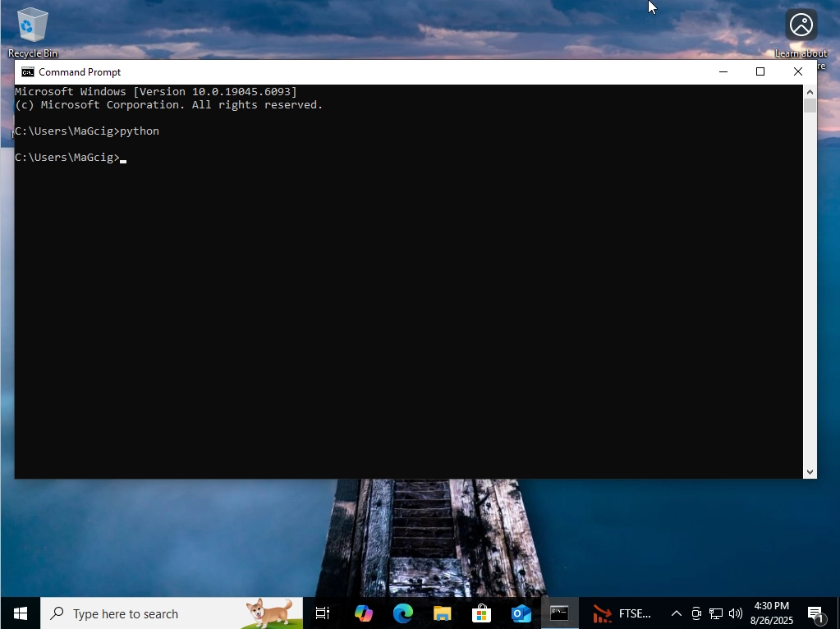Click the scroll down arrow in Command Prompt
Image resolution: width=840 pixels, height=629 pixels.
[x=810, y=471]
